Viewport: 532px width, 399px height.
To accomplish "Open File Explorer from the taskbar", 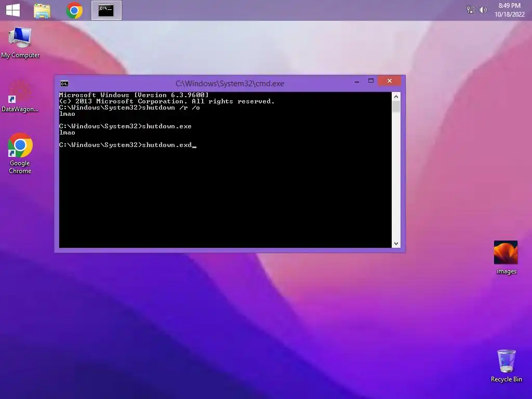I will (42, 10).
